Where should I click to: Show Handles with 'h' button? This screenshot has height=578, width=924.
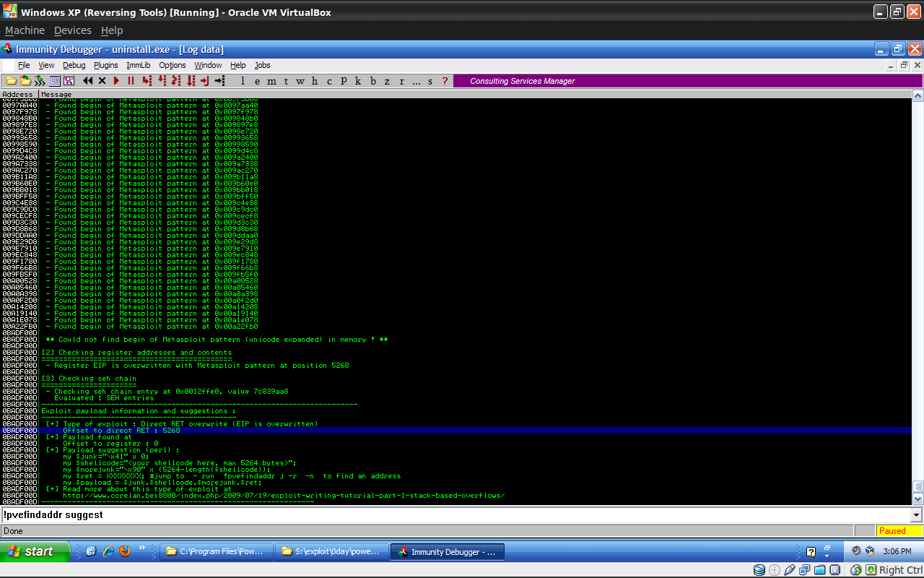[315, 81]
